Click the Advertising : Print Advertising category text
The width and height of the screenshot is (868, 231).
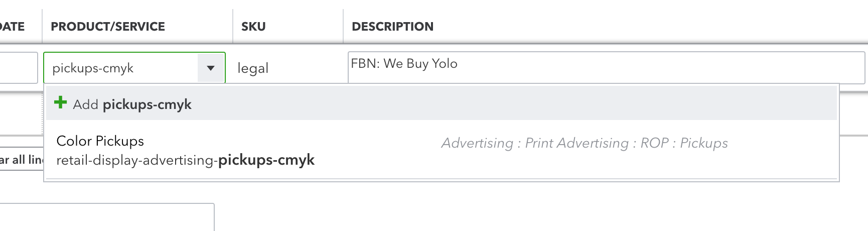534,144
